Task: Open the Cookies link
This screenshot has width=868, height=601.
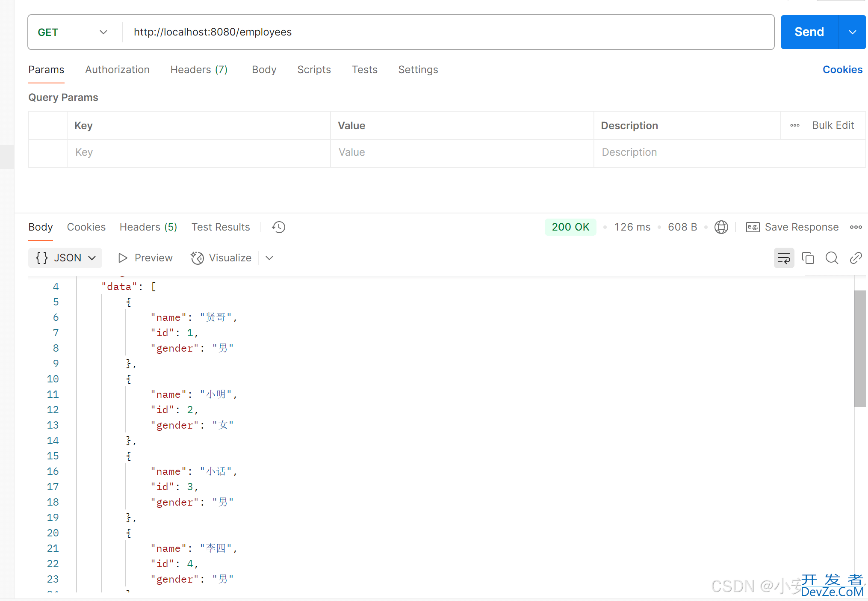Action: coord(842,70)
